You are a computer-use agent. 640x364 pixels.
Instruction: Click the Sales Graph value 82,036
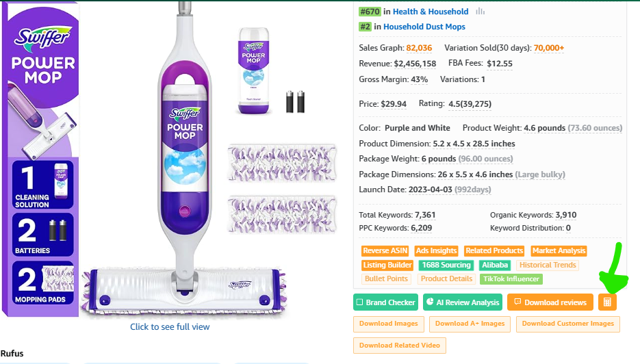419,48
